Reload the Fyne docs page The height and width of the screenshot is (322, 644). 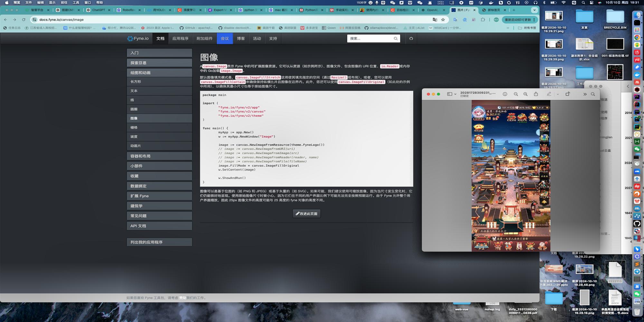24,20
